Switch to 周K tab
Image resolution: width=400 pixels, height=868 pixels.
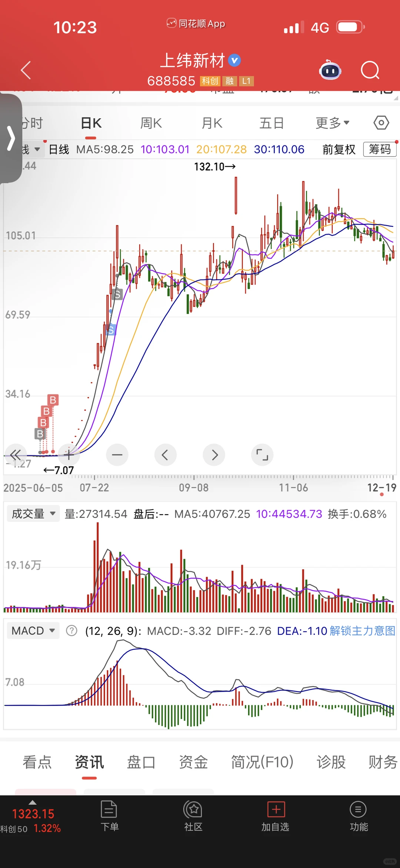[x=151, y=123]
